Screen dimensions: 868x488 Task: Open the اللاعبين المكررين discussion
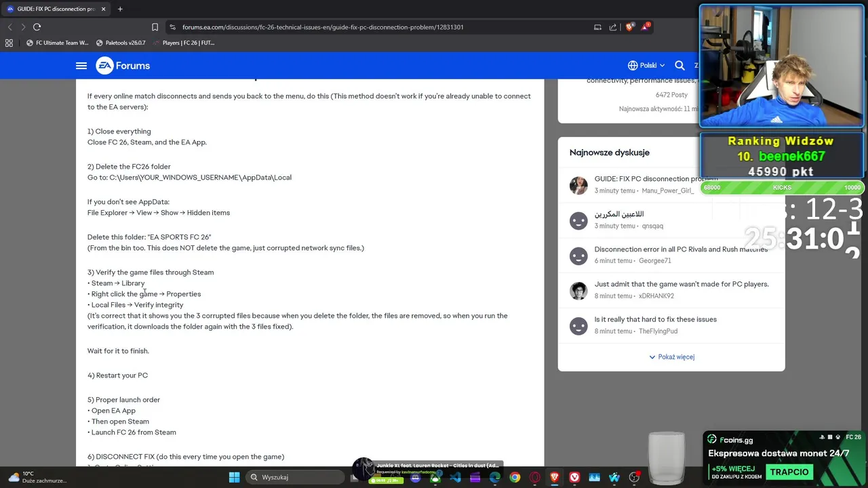619,214
